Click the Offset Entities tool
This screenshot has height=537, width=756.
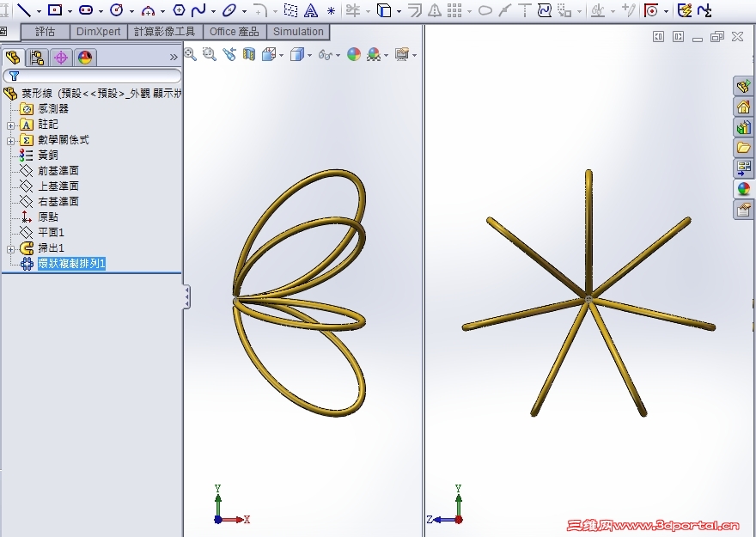[x=415, y=10]
